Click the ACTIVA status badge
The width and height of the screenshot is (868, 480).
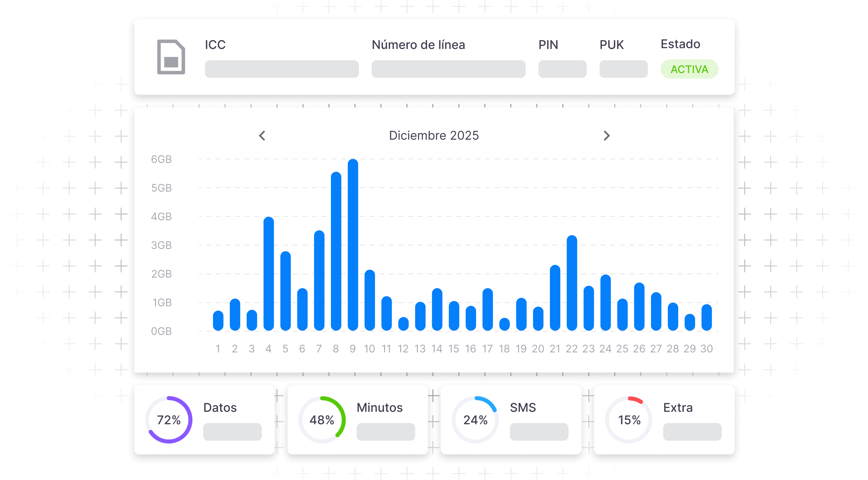pos(689,69)
